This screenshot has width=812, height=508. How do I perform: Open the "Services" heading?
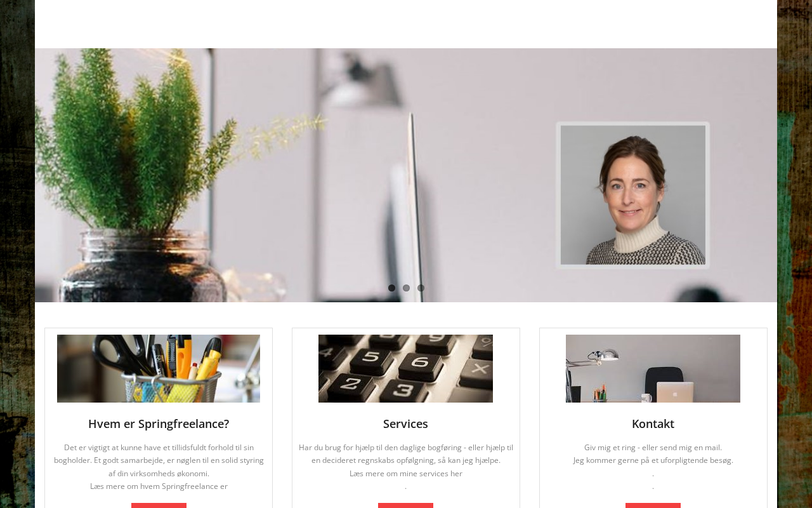[405, 424]
